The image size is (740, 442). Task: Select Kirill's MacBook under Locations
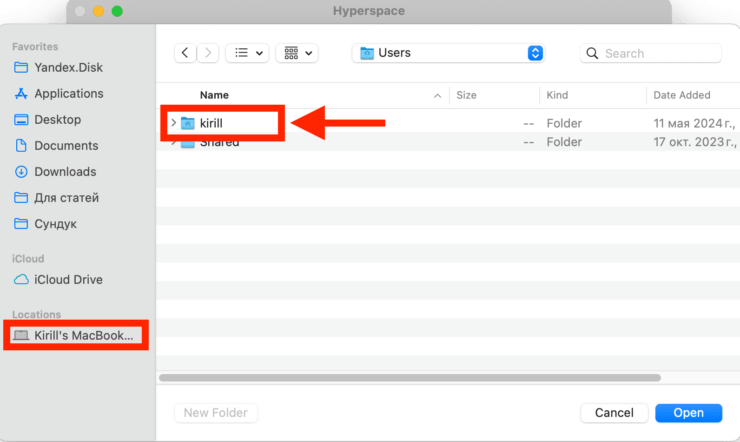[82, 335]
